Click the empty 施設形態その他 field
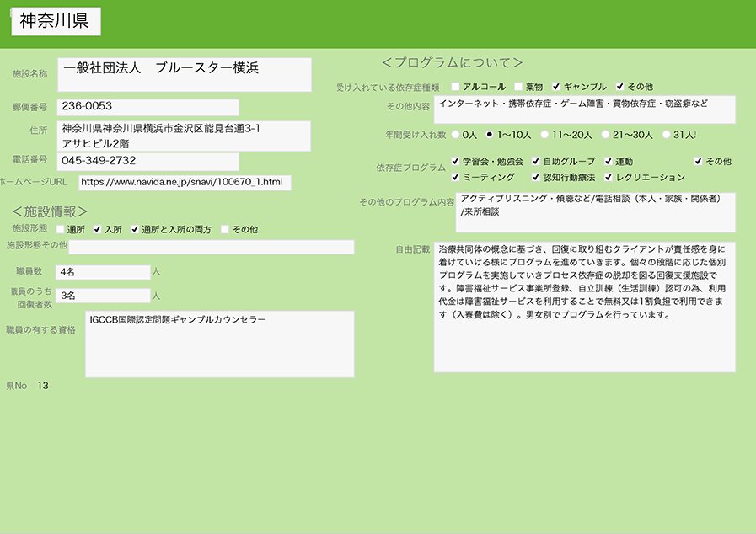This screenshot has width=756, height=534. click(212, 247)
